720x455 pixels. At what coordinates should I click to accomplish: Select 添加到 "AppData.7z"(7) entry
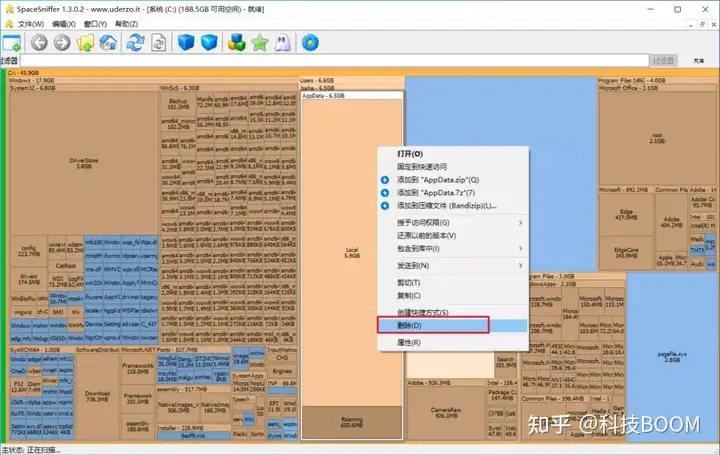click(x=453, y=193)
